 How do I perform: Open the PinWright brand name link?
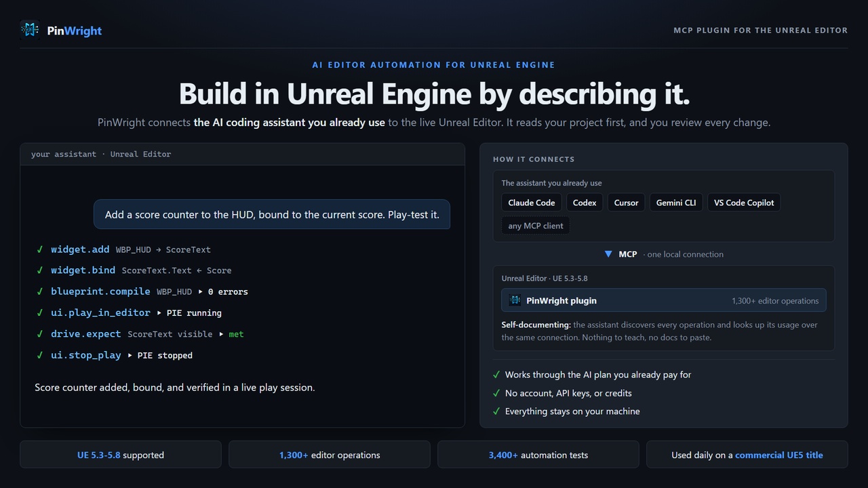74,30
